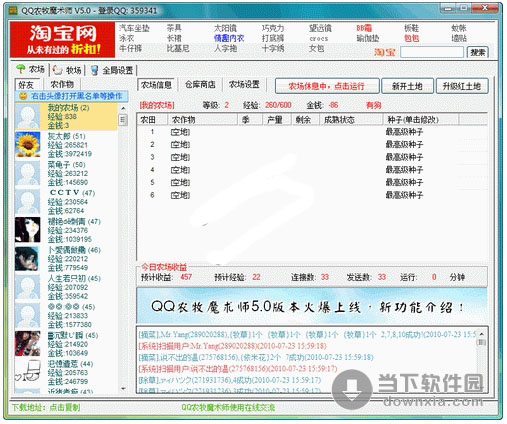Click avatar of friend with 213833 experience

pos(28,315)
